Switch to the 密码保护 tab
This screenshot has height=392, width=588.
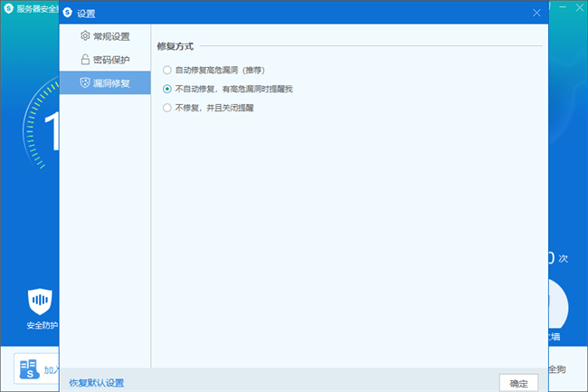click(111, 60)
